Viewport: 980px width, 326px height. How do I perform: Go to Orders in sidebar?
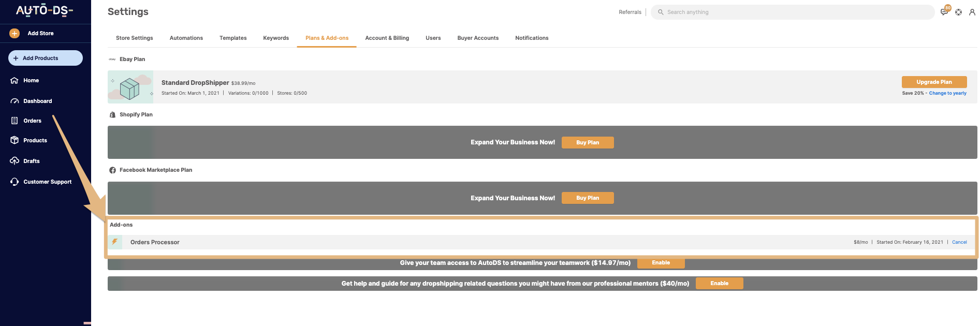click(x=32, y=121)
